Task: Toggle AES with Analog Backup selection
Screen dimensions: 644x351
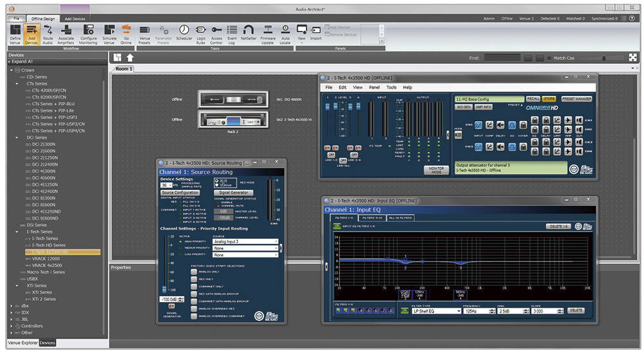Action: point(194,294)
